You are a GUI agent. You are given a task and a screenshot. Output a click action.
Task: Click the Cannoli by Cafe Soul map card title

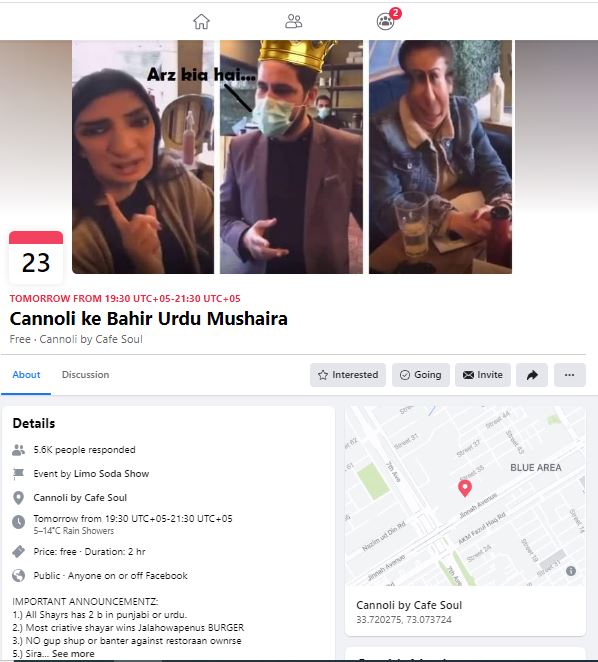click(409, 605)
